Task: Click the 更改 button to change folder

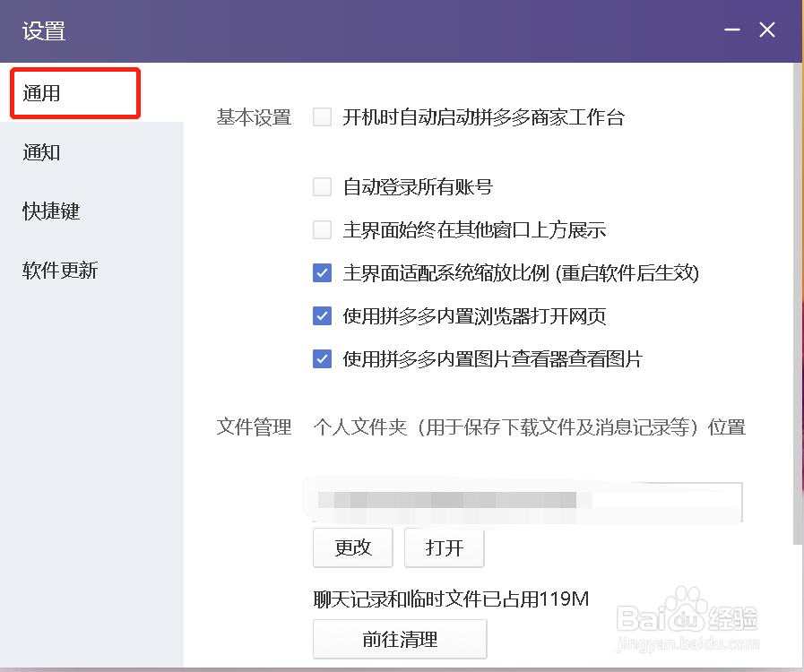Action: pyautogui.click(x=352, y=547)
